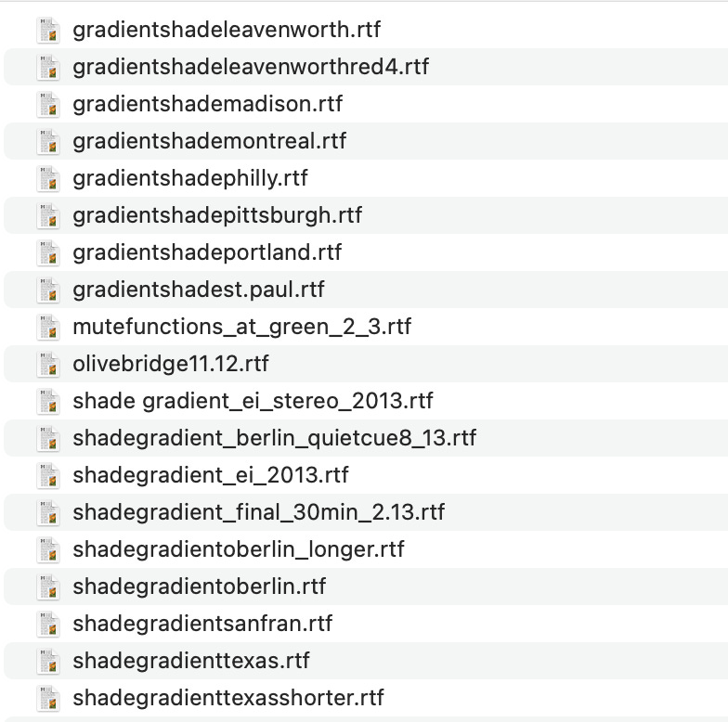
Task: Click the file icon beside gradientshademadison.rtf
Action: (x=48, y=104)
